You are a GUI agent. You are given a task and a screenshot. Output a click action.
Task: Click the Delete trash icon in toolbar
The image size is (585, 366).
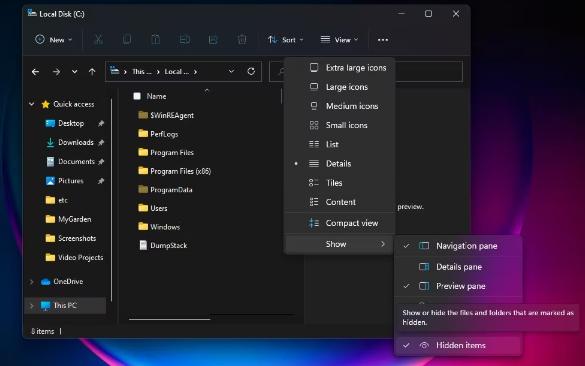[242, 40]
